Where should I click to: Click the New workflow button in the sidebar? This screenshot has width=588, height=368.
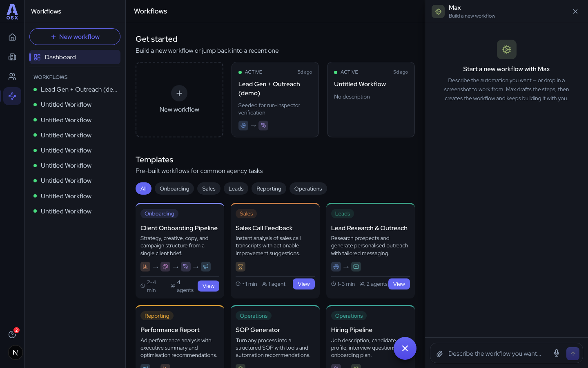tap(75, 37)
